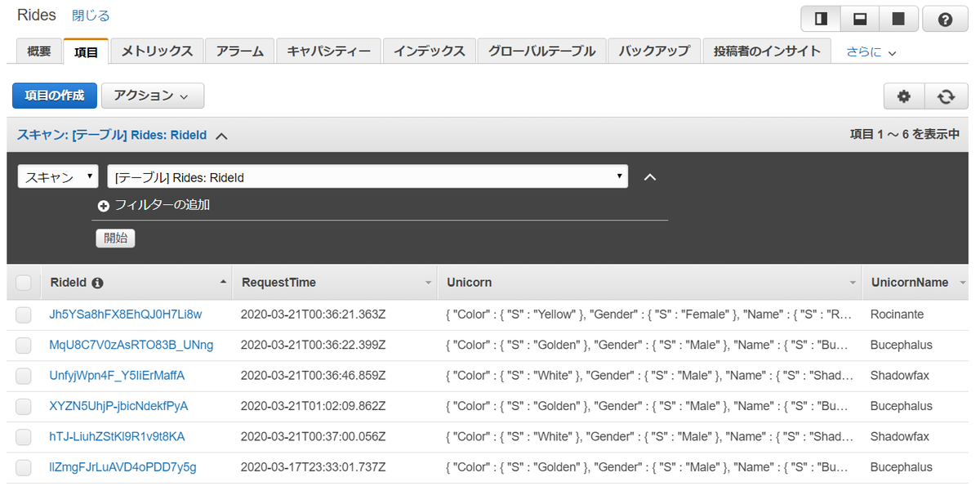Open the キャパシティー tab
This screenshot has width=980, height=495.
pyautogui.click(x=328, y=51)
